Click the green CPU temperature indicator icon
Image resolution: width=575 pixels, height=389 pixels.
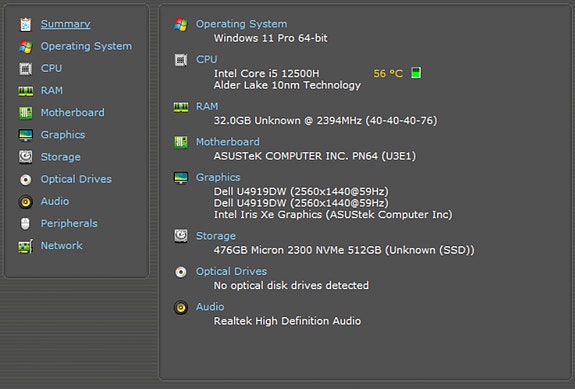(416, 73)
